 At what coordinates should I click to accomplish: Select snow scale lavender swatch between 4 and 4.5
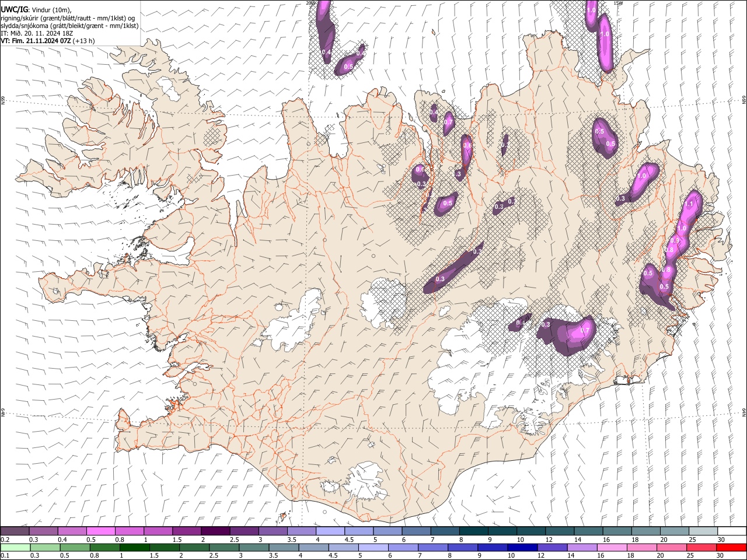pyautogui.click(x=330, y=531)
